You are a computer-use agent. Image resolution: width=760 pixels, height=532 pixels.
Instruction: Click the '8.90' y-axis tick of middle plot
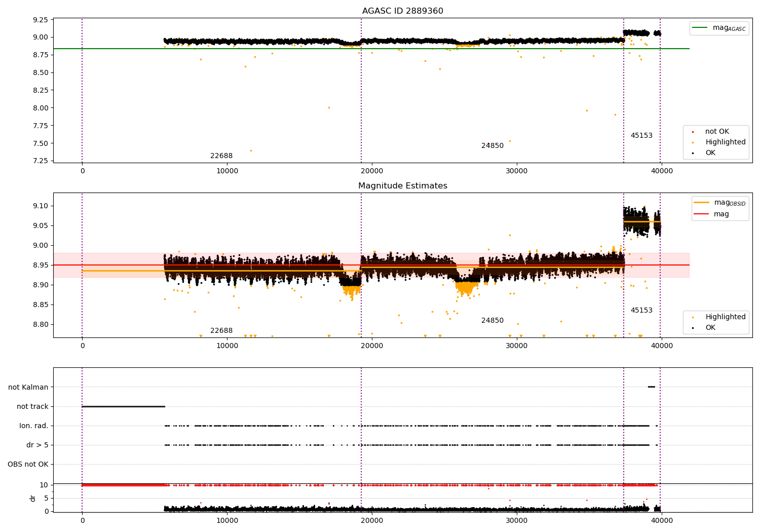41,285
